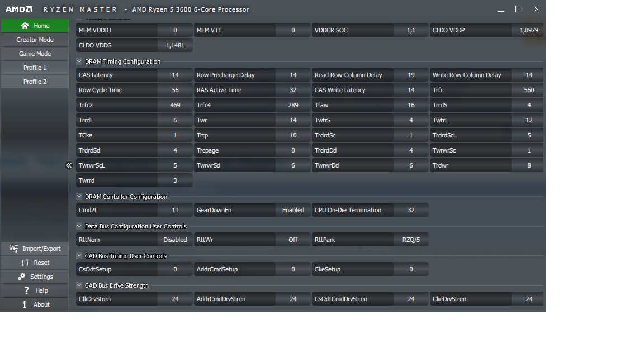Click TwtrL value 12
The height and width of the screenshot is (362, 644).
[529, 120]
